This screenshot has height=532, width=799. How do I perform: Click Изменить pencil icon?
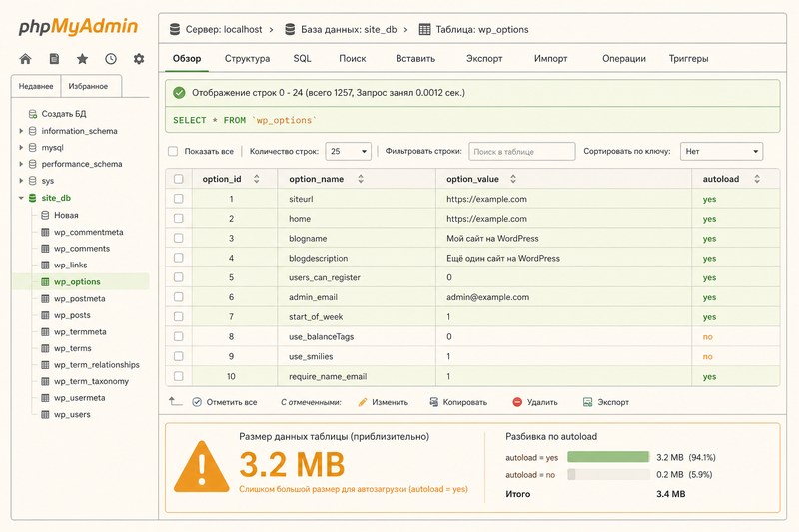(x=363, y=402)
